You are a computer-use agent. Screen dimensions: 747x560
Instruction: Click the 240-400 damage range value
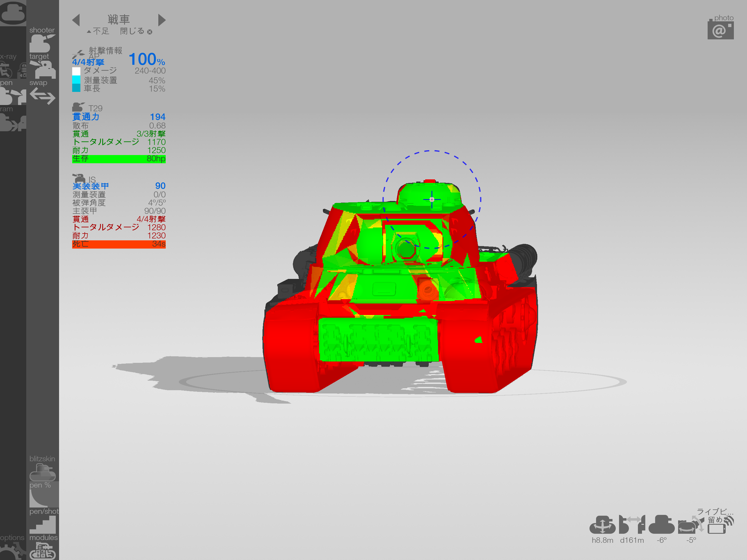point(150,71)
